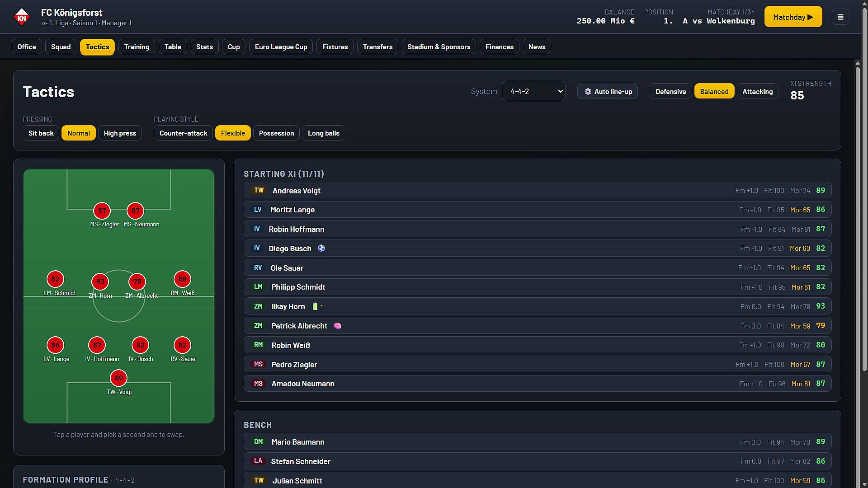Select Mario Baumann row on the bench

[538, 442]
